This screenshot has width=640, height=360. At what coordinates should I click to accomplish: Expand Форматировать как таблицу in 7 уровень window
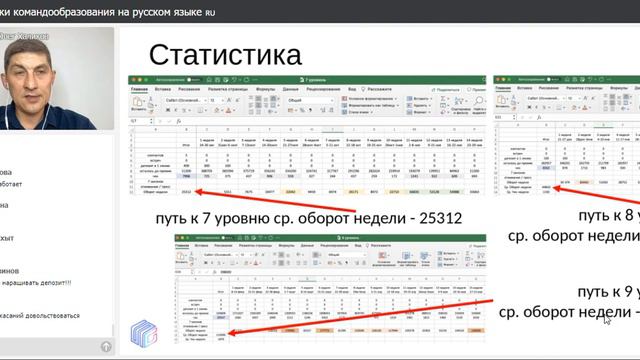click(371, 105)
